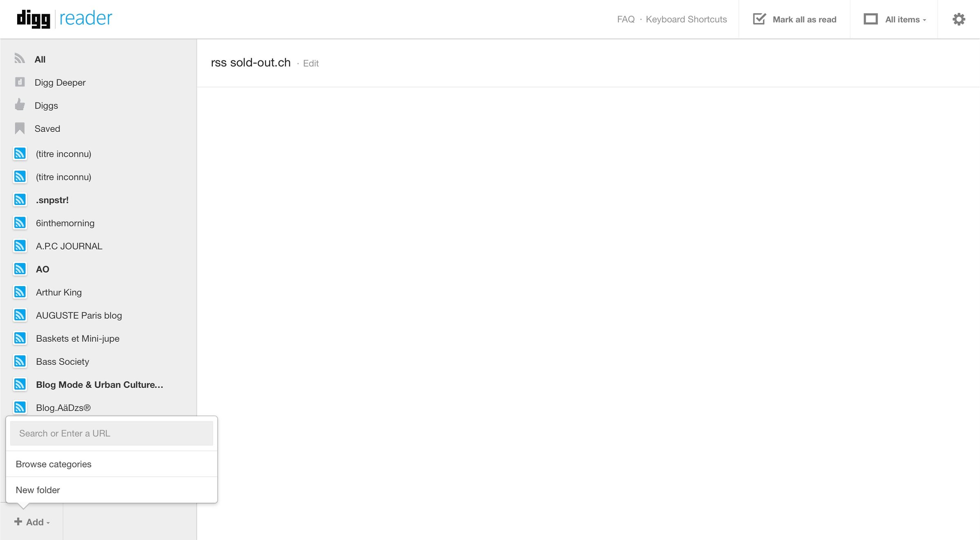
Task: Open the Saved items label
Action: 47,129
